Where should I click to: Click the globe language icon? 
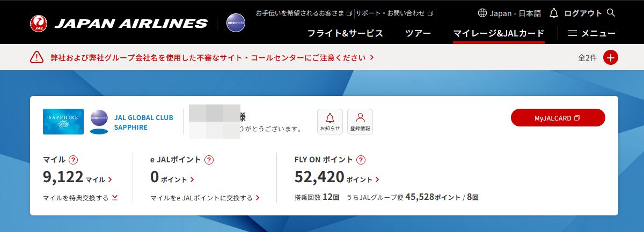point(482,13)
